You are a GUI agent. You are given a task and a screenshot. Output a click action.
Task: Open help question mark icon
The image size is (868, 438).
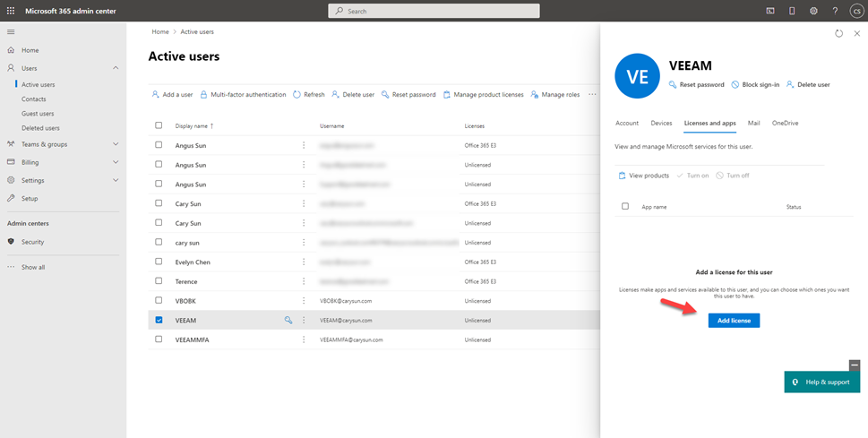pyautogui.click(x=835, y=11)
